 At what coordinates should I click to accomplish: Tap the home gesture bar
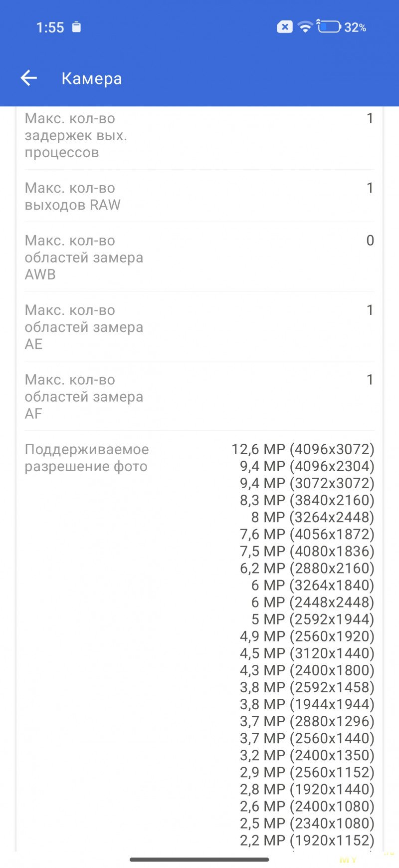199,860
